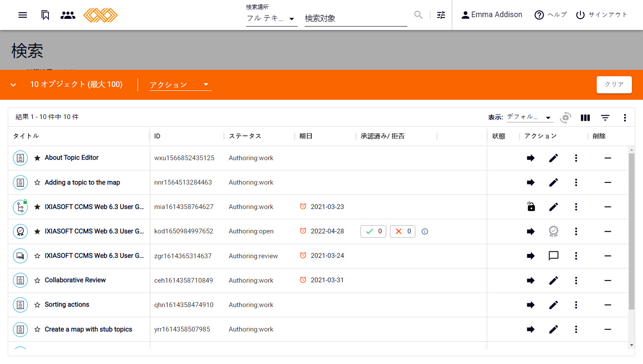Image resolution: width=643 pixels, height=364 pixels.
Task: Click topic type icon of About Topic Editor
Action: tap(20, 158)
